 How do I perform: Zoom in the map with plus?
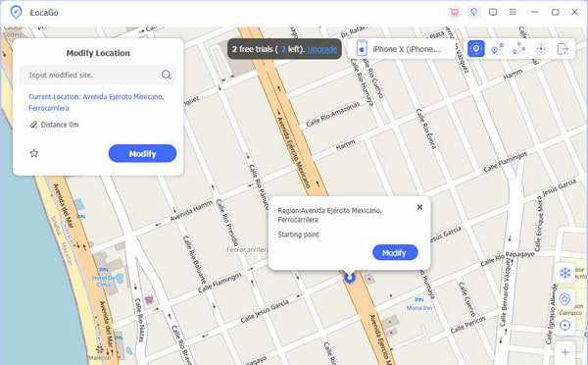564,352
